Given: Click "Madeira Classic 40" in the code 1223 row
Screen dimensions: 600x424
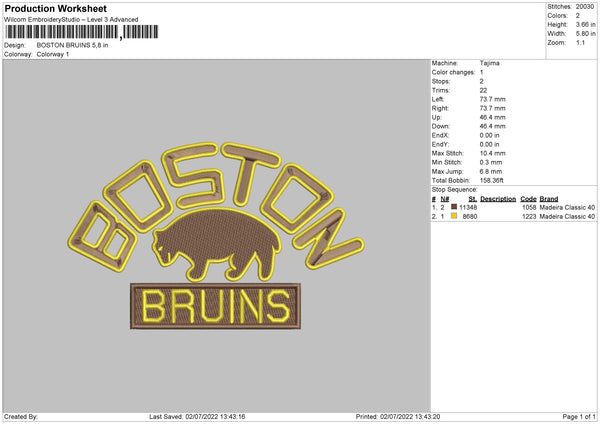Looking at the screenshot, I should click(x=567, y=217).
